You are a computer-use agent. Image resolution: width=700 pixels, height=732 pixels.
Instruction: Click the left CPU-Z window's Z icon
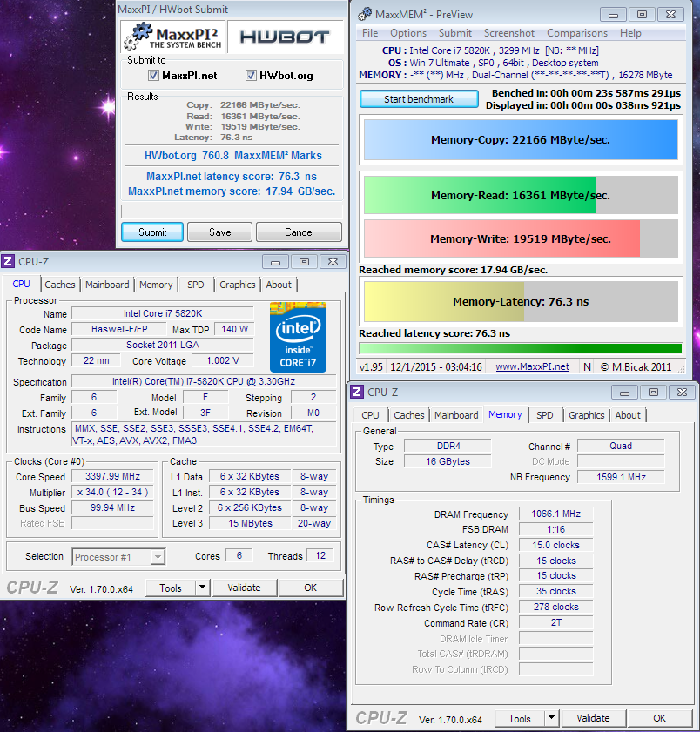point(8,261)
